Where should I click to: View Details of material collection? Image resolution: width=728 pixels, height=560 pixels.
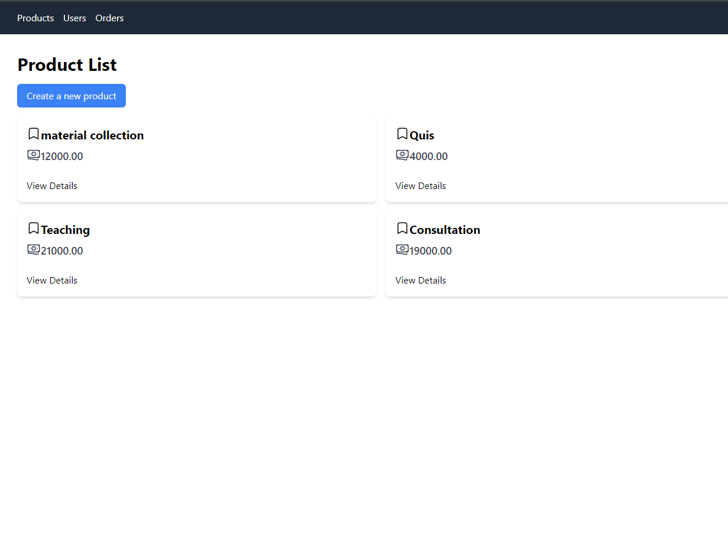click(52, 185)
